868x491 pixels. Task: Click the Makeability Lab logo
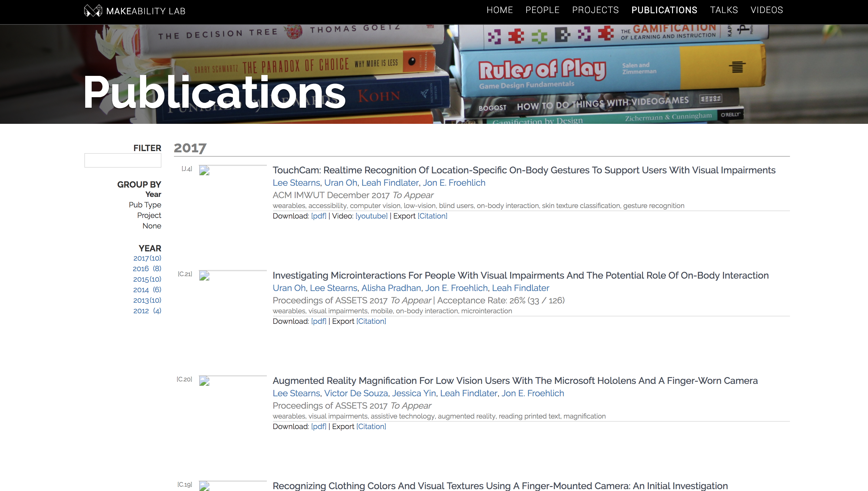tap(134, 11)
